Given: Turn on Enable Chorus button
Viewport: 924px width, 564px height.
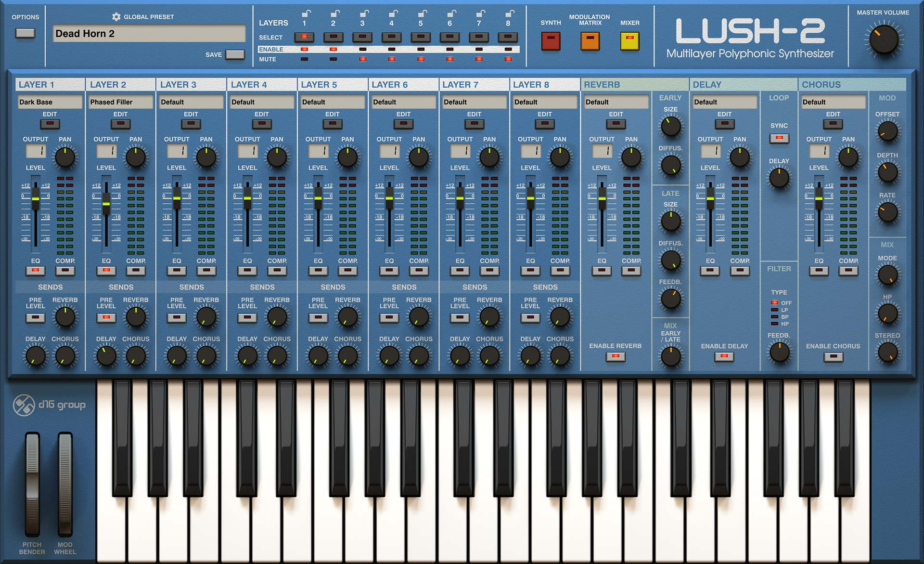Looking at the screenshot, I should [833, 357].
